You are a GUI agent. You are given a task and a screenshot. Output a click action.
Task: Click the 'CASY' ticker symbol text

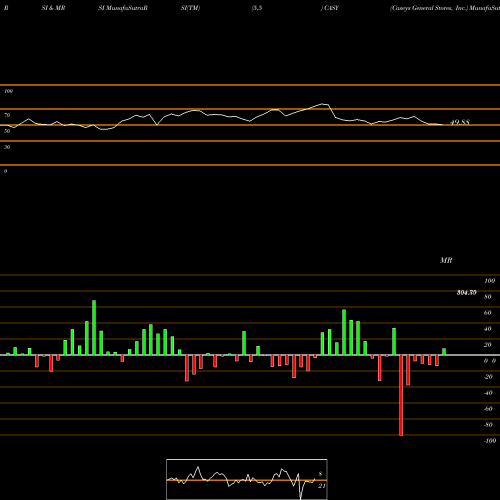tap(331, 8)
